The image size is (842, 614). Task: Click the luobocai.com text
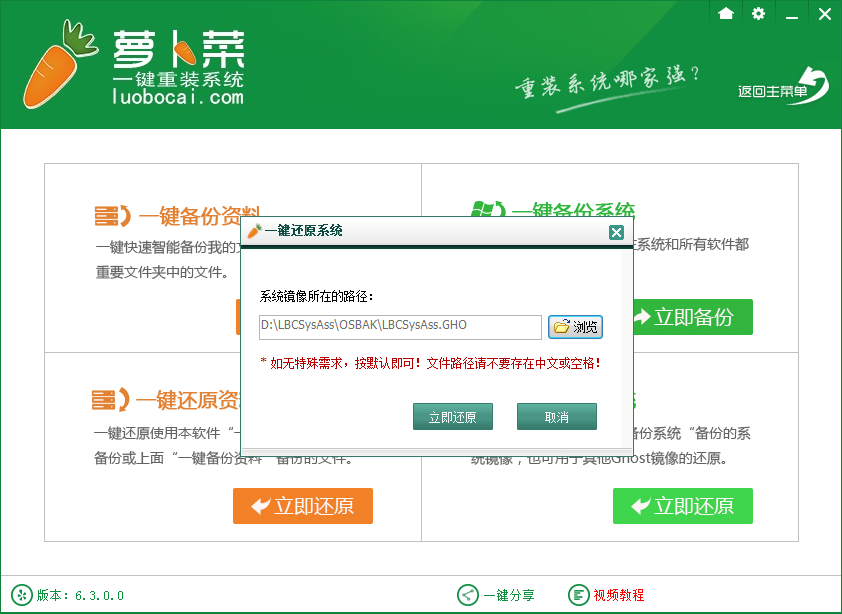[x=178, y=97]
